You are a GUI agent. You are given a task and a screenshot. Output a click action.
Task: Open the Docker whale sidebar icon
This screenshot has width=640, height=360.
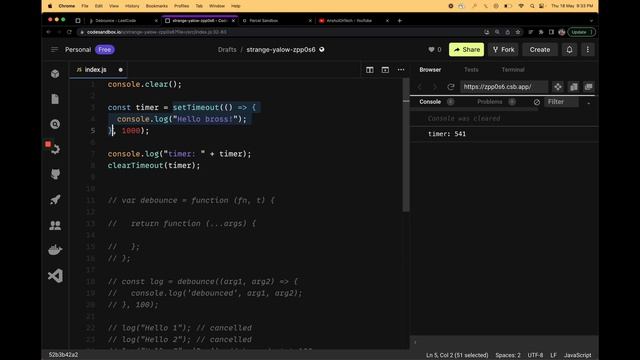point(55,250)
